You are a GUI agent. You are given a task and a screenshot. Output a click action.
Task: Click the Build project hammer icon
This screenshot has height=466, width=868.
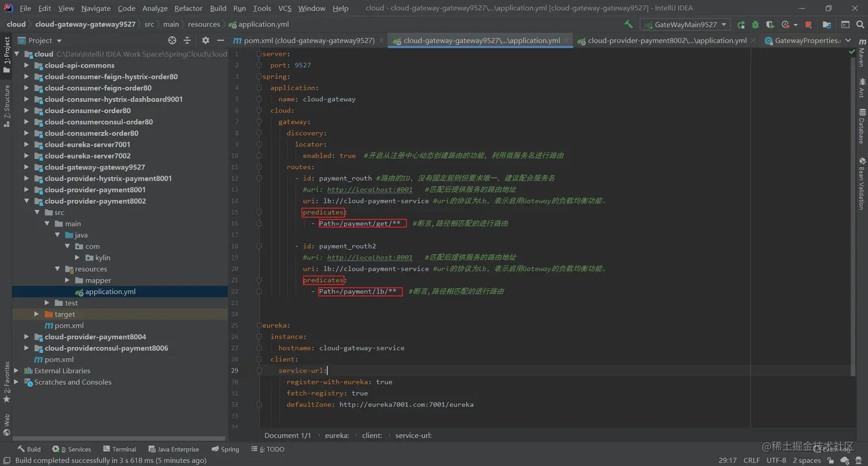coord(629,25)
